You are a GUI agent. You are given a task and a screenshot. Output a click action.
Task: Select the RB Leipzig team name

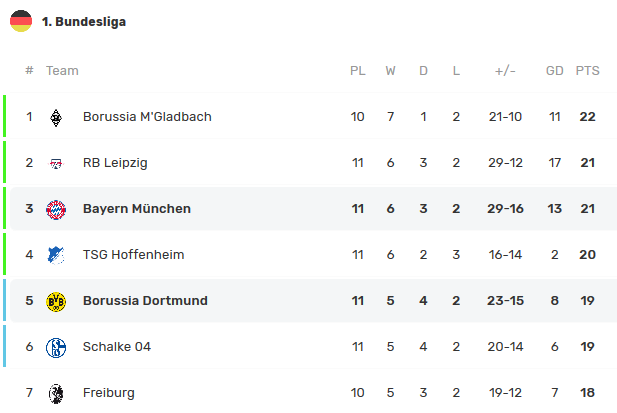point(115,163)
